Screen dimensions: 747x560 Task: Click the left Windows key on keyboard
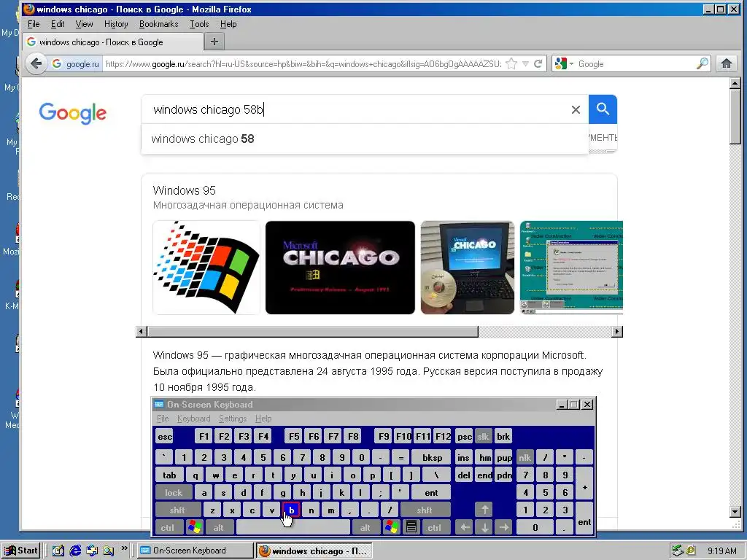pyautogui.click(x=195, y=527)
